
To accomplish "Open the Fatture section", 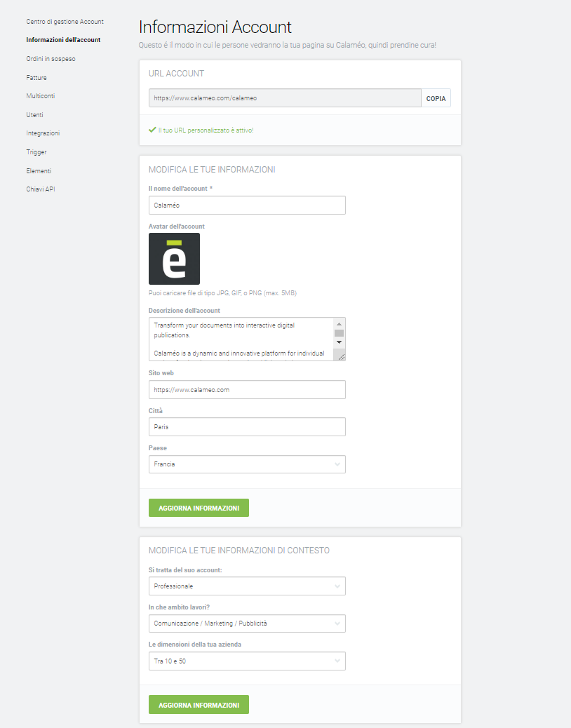I will click(x=36, y=78).
